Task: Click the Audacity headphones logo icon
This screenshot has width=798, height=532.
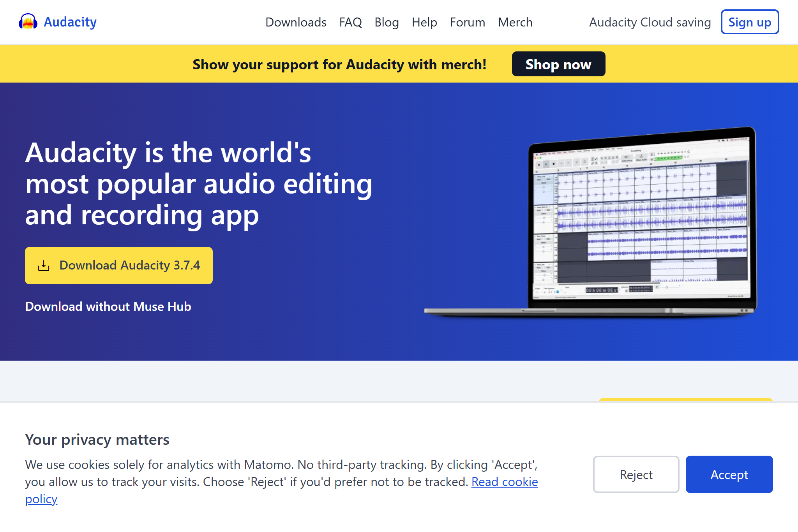Action: point(28,22)
